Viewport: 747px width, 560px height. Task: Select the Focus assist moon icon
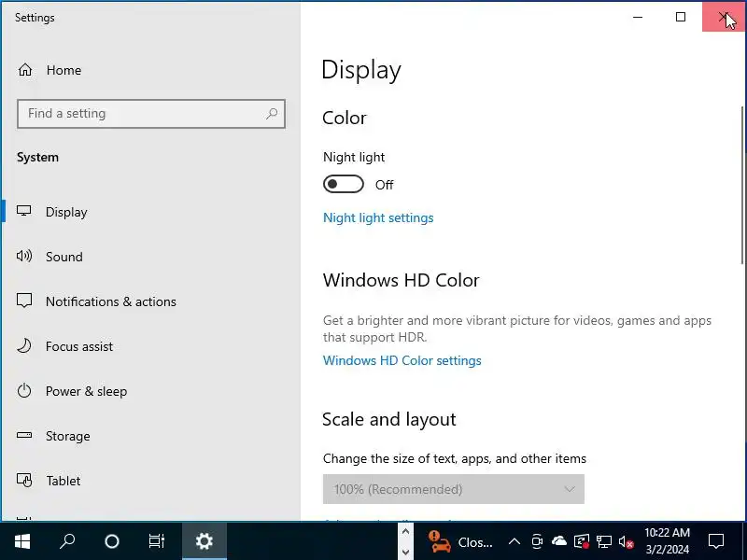(24, 345)
